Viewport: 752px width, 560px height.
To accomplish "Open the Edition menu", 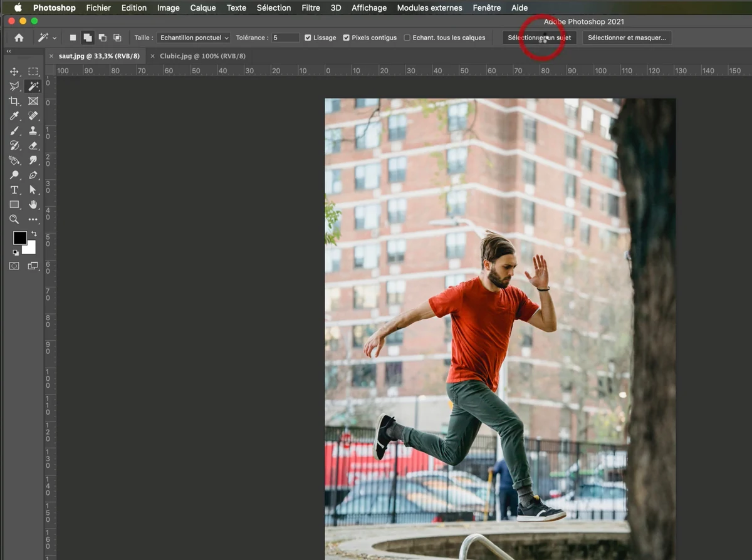I will pyautogui.click(x=134, y=8).
